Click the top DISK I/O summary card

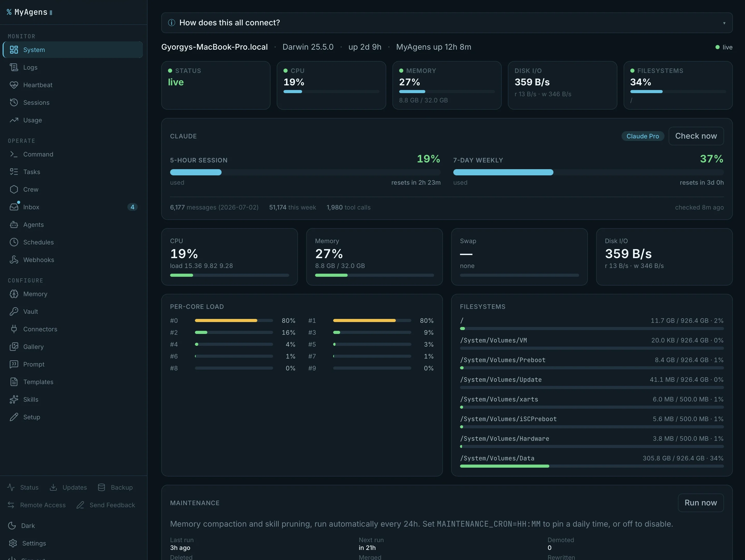pyautogui.click(x=562, y=85)
